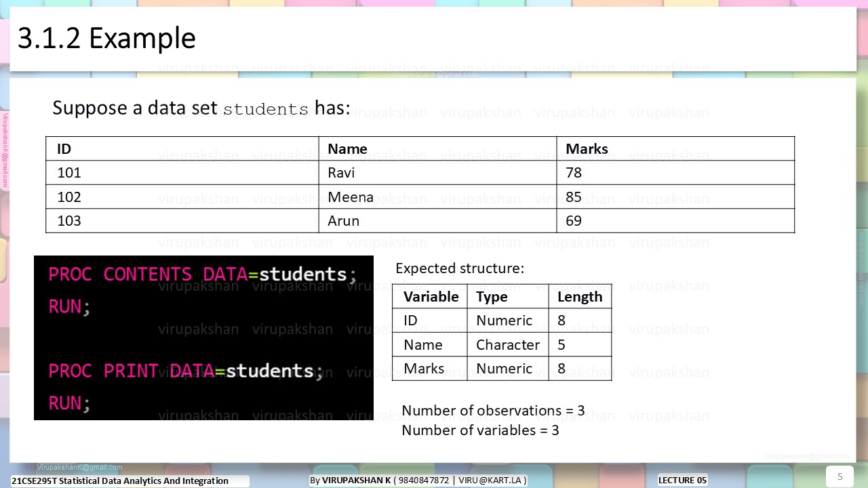Viewport: 868px width, 488px height.
Task: Select the cell with ID 102
Action: pos(182,197)
